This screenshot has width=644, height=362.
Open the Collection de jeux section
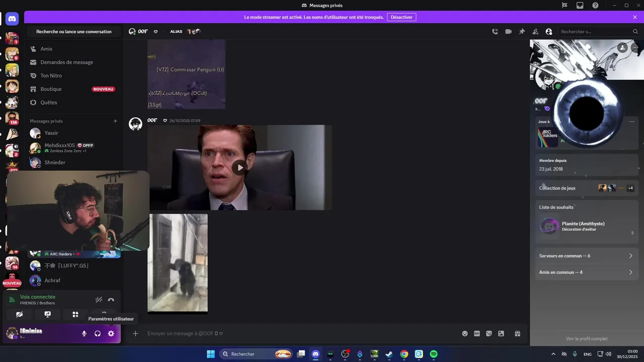[x=587, y=188]
